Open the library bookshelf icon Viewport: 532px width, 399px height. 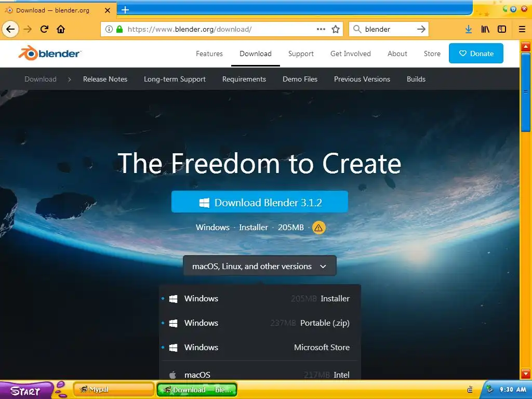click(x=485, y=29)
